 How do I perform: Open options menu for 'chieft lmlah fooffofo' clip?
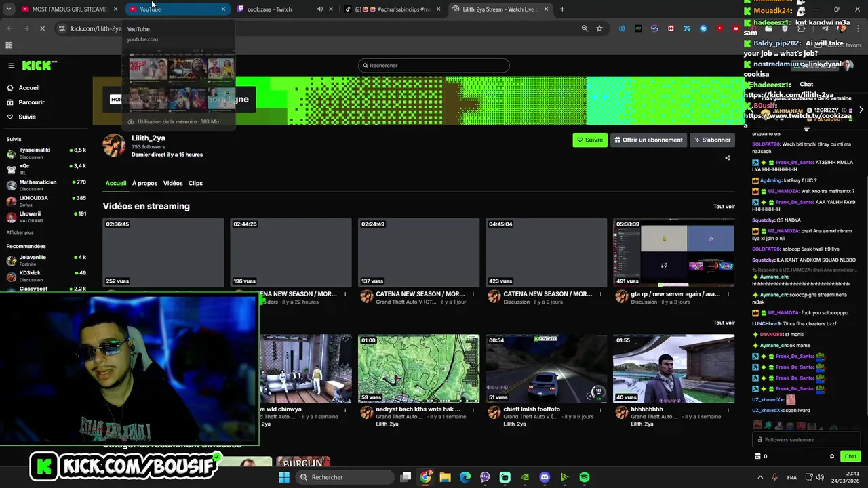[x=601, y=410]
